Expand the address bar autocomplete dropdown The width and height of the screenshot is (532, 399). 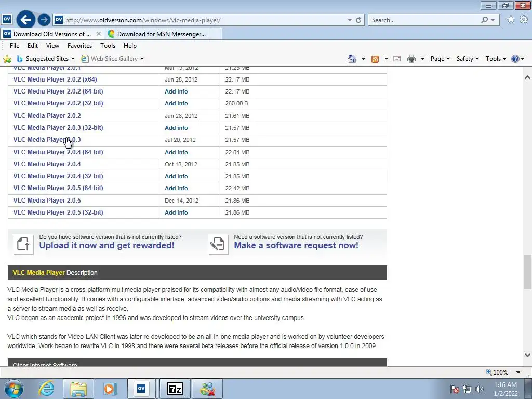click(x=350, y=20)
